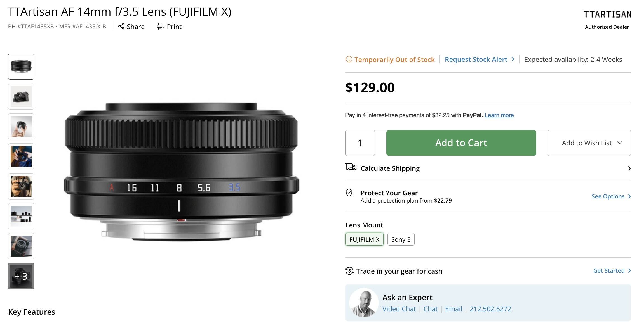This screenshot has width=644, height=323.
Task: Click the quantity input field
Action: pyautogui.click(x=360, y=143)
